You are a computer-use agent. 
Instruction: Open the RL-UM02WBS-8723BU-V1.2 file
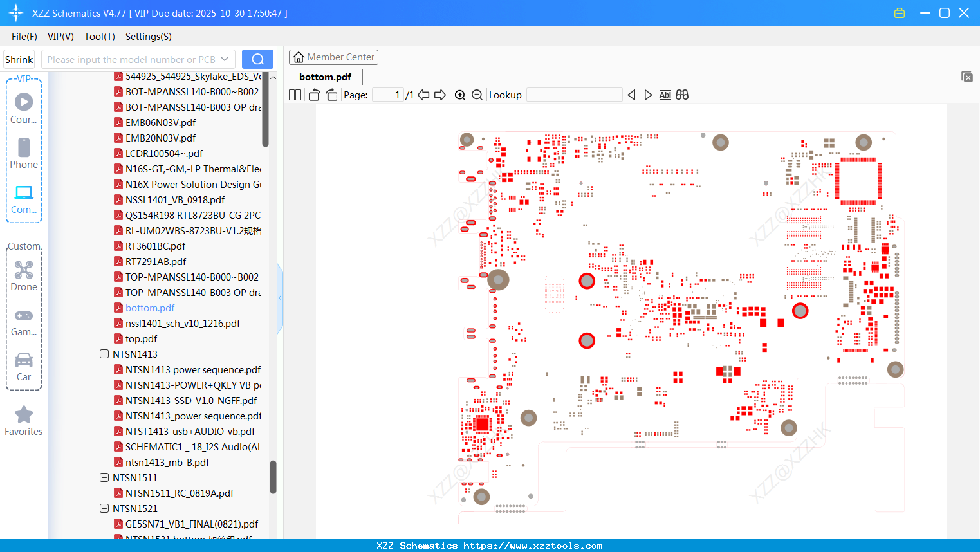pos(193,230)
